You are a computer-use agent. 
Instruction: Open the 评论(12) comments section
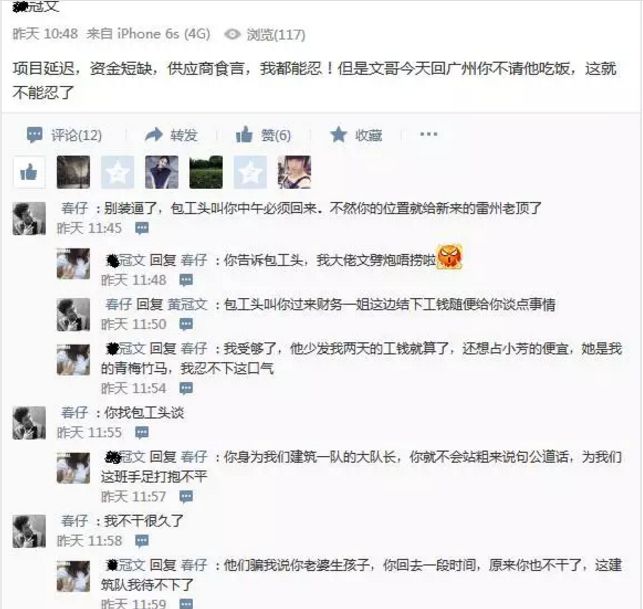click(x=64, y=135)
